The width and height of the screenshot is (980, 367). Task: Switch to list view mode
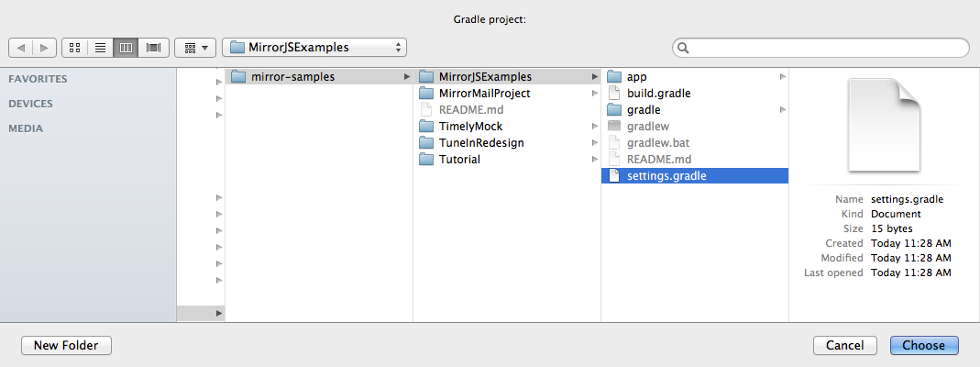coord(100,47)
